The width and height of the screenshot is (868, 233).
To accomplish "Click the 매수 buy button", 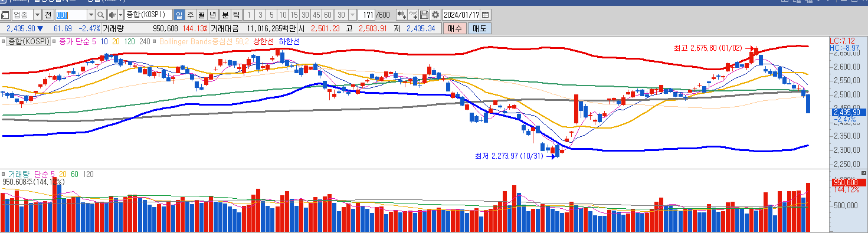I will coord(455,28).
